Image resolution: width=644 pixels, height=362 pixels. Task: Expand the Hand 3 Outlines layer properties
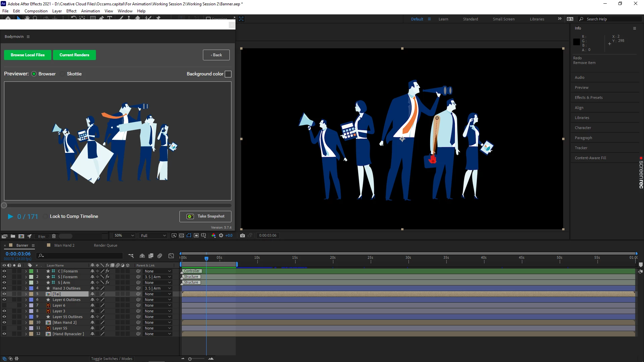(x=26, y=288)
